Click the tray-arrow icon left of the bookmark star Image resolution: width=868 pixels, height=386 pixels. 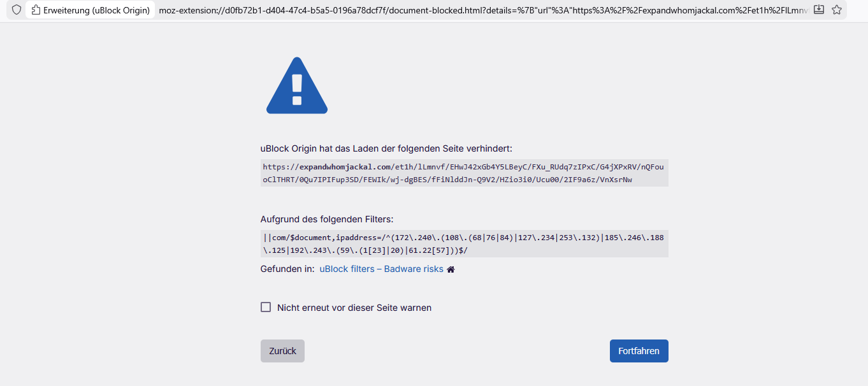click(x=819, y=10)
